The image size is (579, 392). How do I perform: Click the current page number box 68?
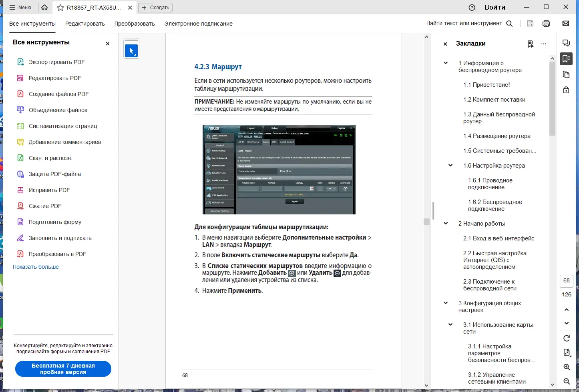click(567, 281)
